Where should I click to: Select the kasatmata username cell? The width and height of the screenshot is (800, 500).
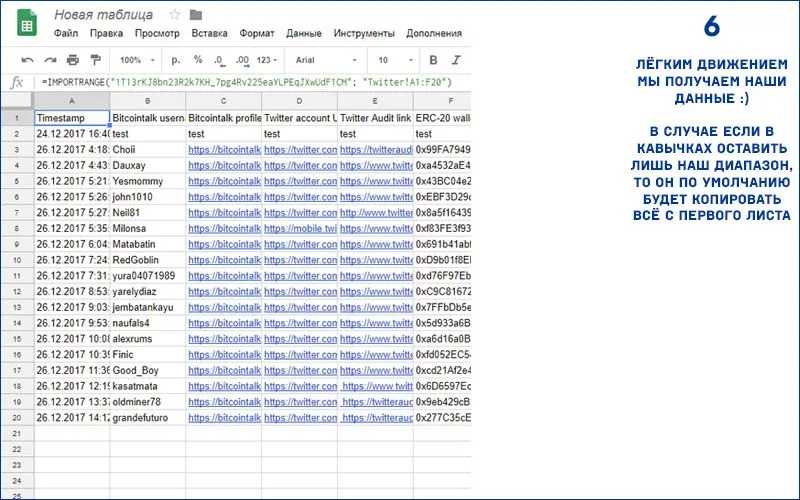pos(147,386)
